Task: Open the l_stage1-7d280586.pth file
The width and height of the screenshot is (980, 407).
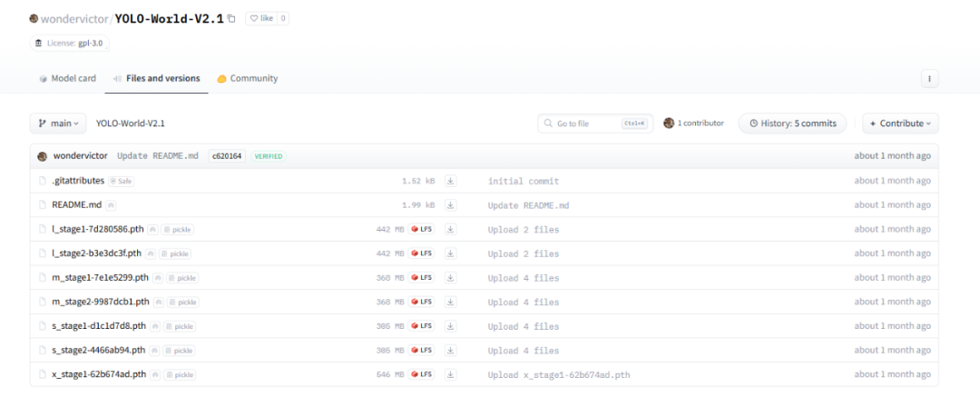Action: 98,229
